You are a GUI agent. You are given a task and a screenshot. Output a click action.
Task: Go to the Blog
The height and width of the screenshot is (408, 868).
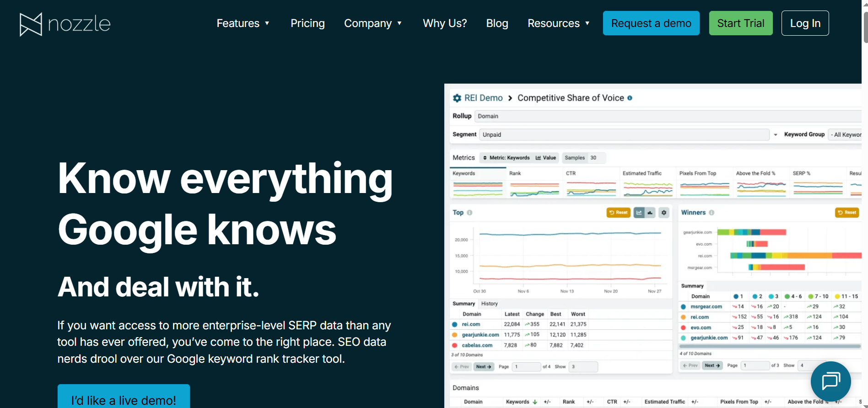coord(497,23)
